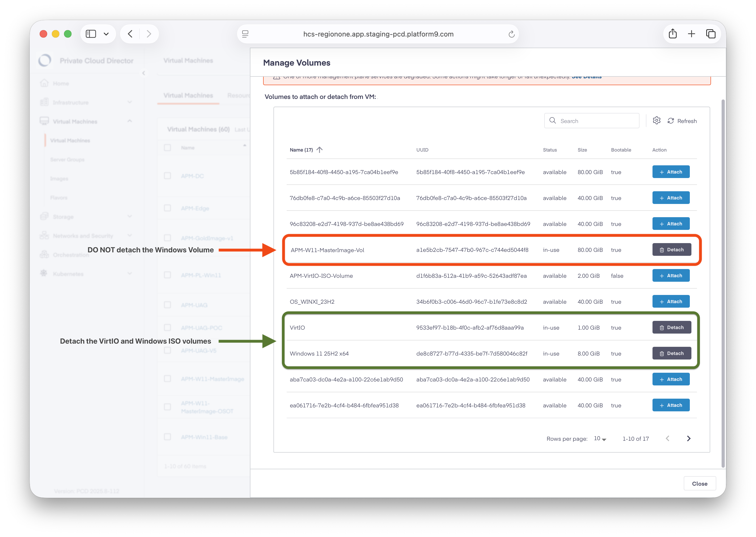
Task: Click the Networks and Security icon
Action: coord(44,235)
